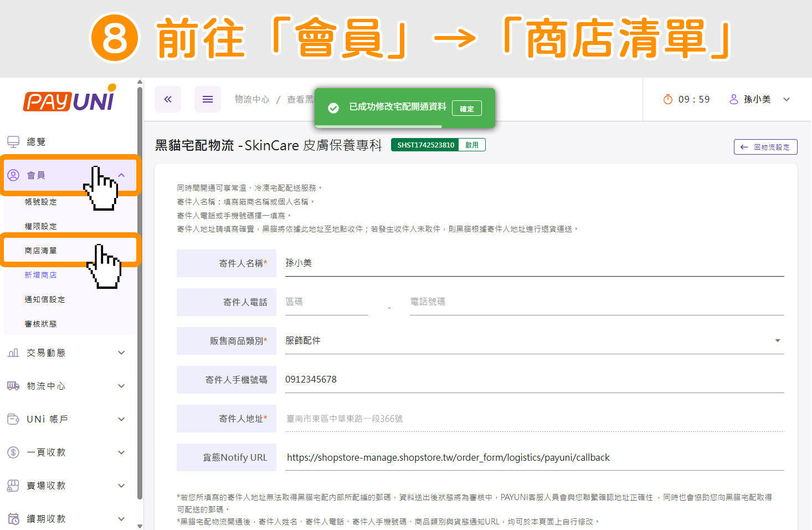Click the page title 黑貓宅配物流 heading
The width and height of the screenshot is (812, 530).
click(x=269, y=145)
